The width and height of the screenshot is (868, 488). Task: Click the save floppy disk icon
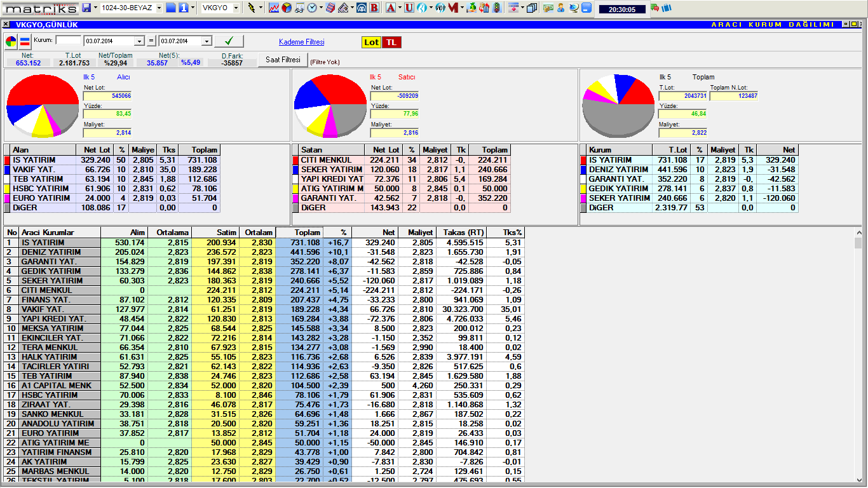86,8
